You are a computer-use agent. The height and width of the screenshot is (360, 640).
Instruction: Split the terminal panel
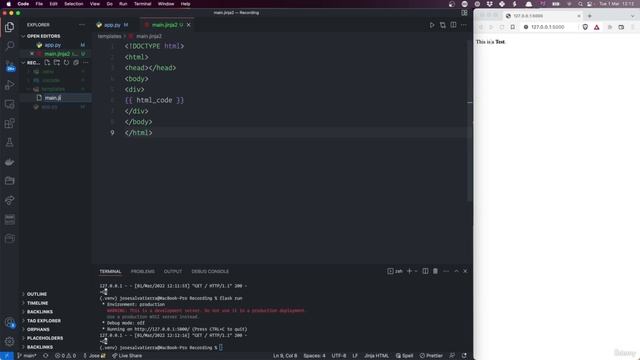[x=425, y=271]
